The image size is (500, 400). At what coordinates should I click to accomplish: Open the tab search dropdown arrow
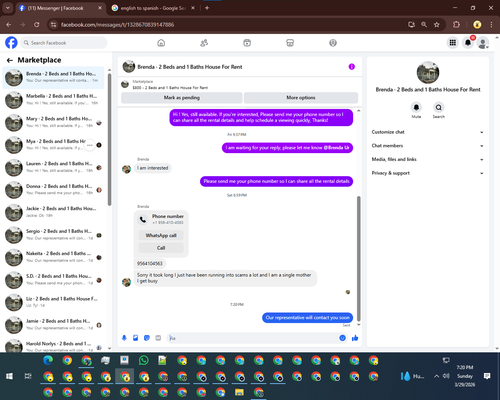(x=7, y=8)
